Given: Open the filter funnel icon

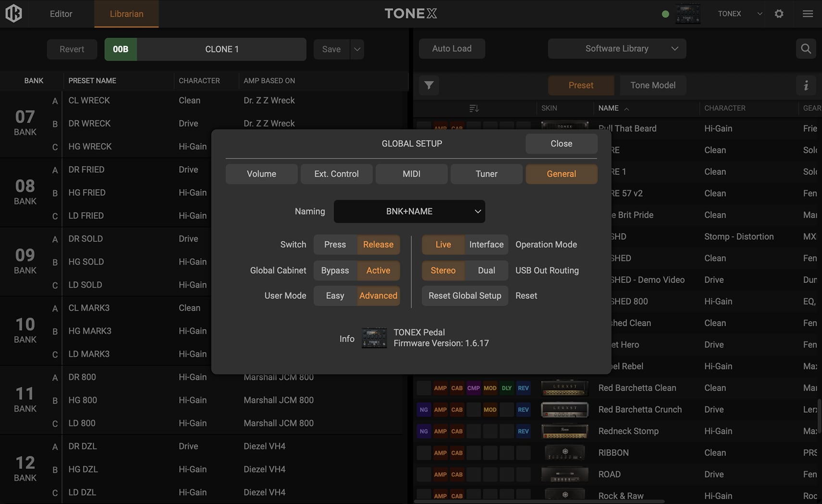Looking at the screenshot, I should (x=429, y=85).
